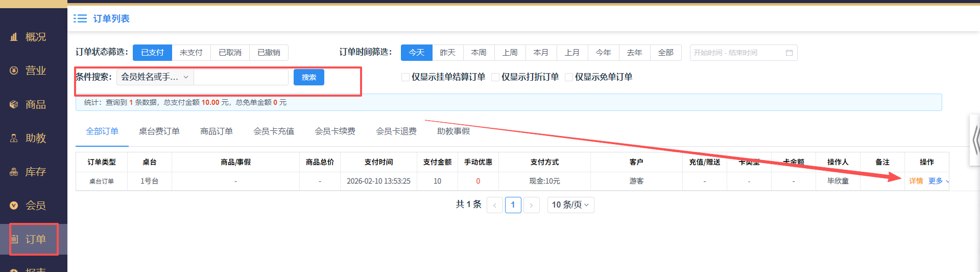
Task: Click the list icon beside 订单列表 title
Action: tap(80, 18)
